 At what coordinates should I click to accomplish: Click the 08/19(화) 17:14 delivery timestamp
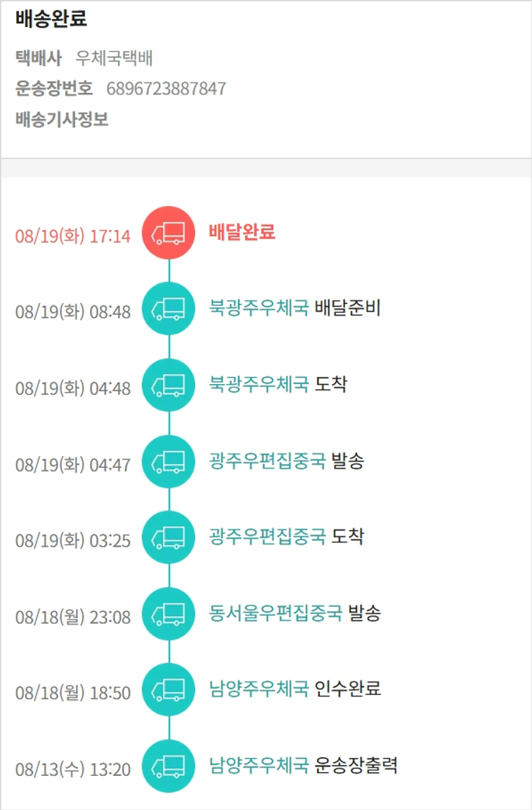(73, 236)
